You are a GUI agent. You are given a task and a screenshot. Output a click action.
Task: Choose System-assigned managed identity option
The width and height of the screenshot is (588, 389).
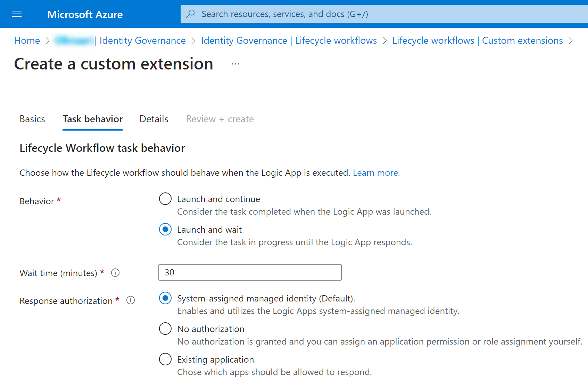click(x=165, y=298)
